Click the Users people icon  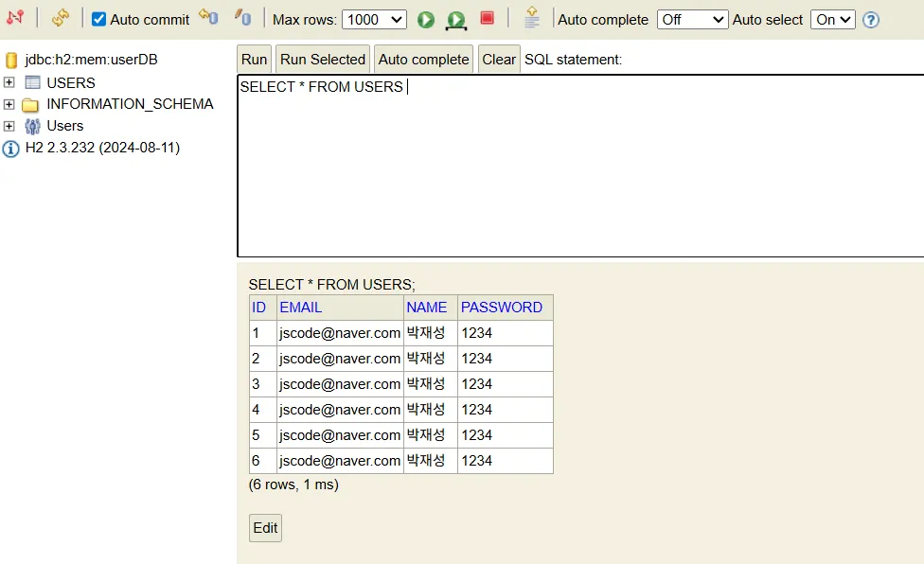pyautogui.click(x=32, y=126)
